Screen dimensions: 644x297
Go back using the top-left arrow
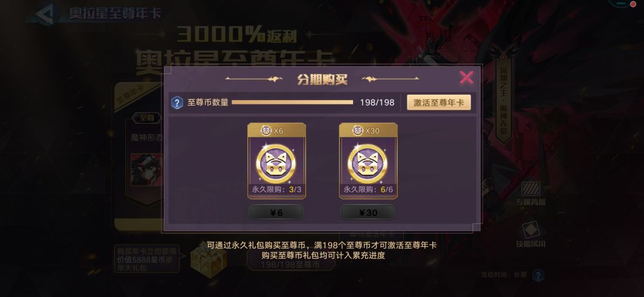43,14
